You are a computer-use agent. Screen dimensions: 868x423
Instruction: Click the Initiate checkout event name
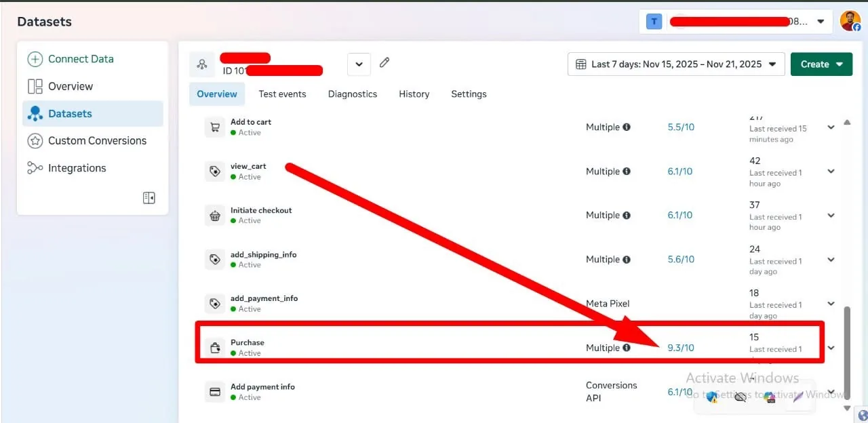(261, 210)
